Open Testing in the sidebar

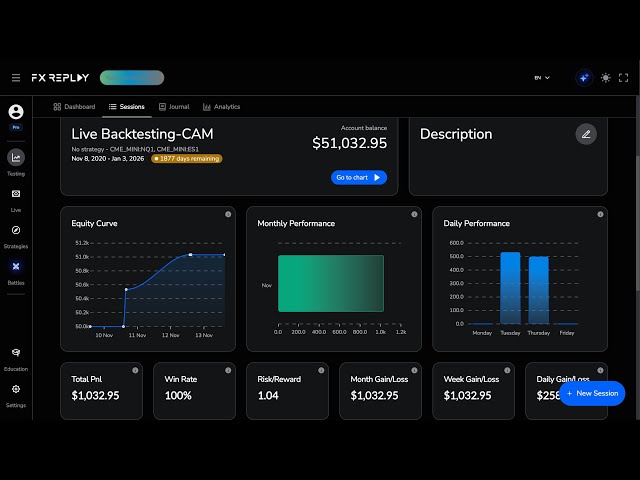[16, 162]
